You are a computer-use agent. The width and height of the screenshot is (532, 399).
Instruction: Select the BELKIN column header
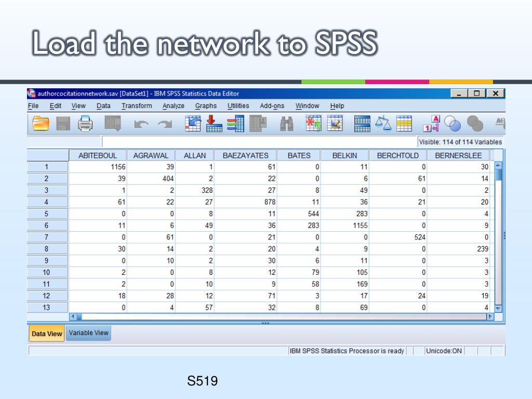(x=345, y=155)
